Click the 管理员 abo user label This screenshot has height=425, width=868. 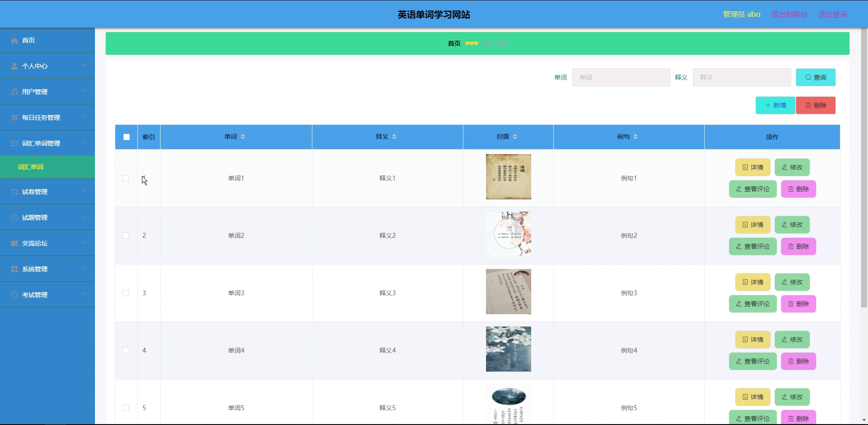[741, 14]
